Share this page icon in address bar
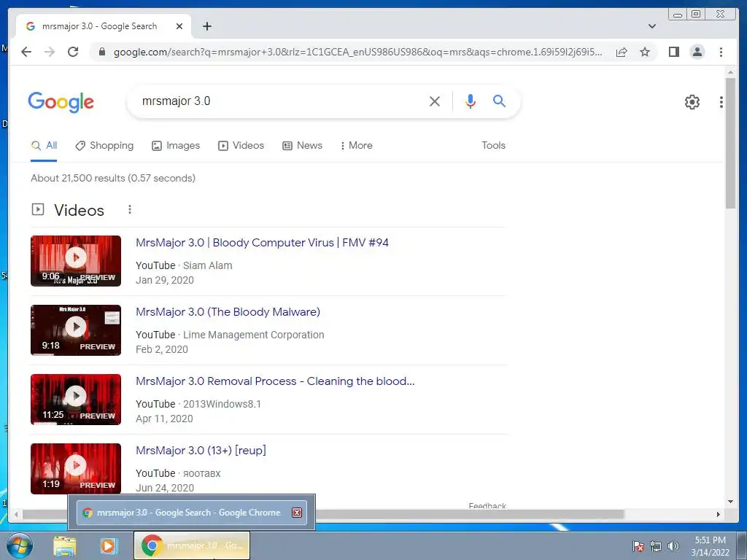The width and height of the screenshot is (747, 560). pos(622,52)
